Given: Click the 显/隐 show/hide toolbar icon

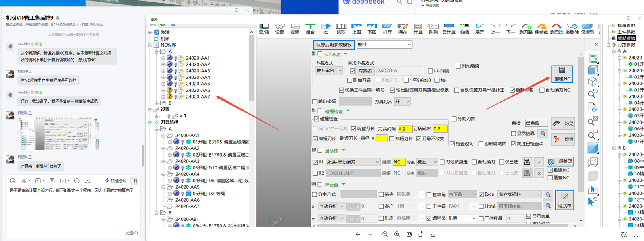Looking at the screenshot, I should (x=264, y=29).
